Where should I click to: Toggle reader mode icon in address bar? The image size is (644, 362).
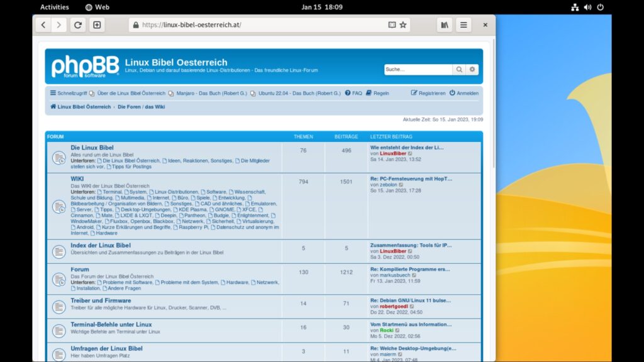(392, 25)
